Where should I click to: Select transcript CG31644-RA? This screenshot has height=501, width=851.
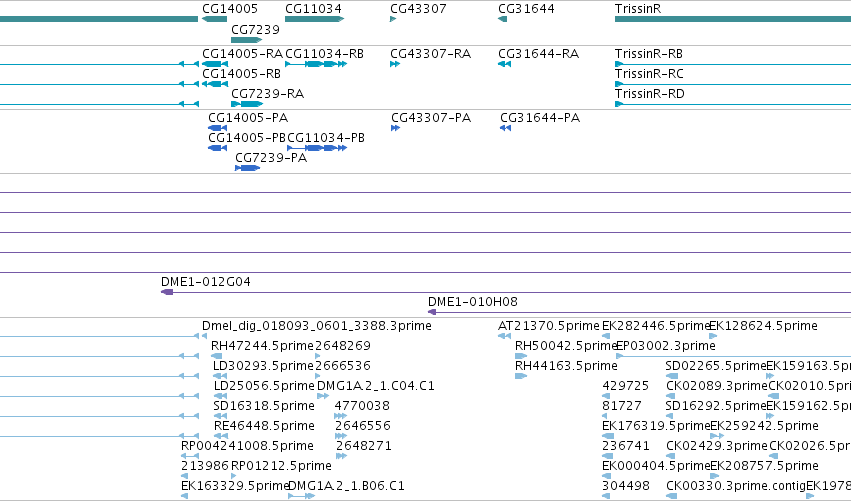point(538,54)
